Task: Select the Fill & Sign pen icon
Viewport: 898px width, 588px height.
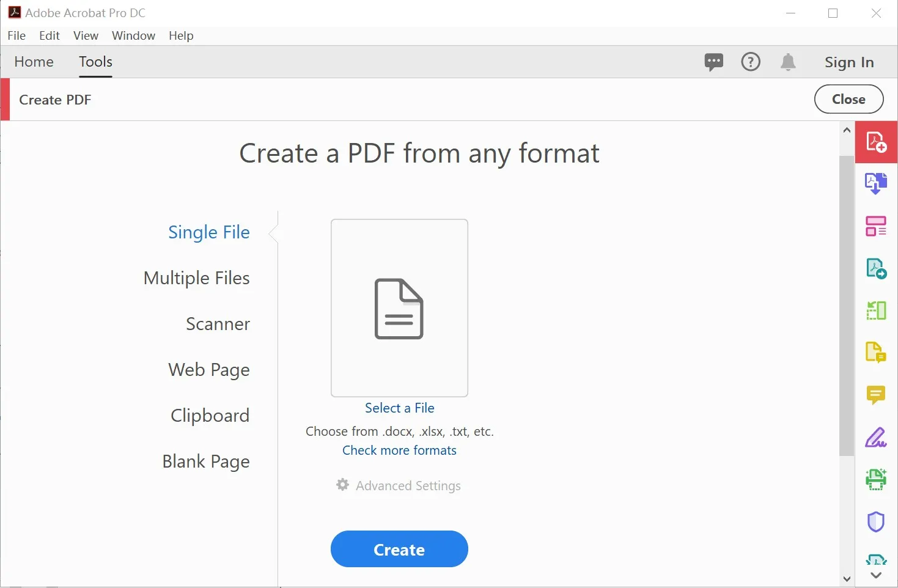Action: tap(876, 438)
